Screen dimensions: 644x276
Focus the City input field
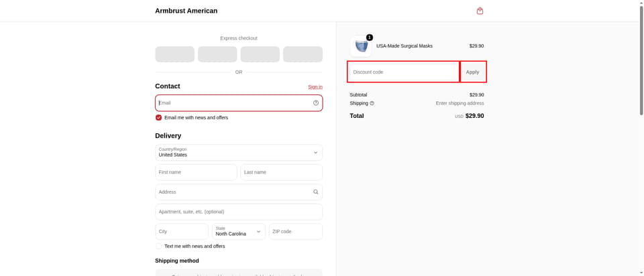click(x=182, y=232)
